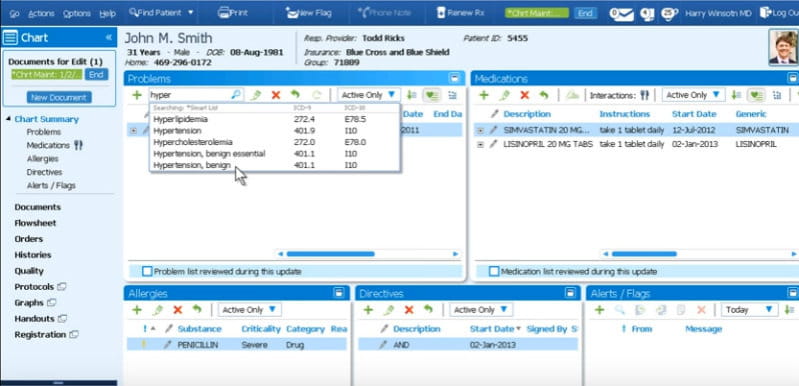Select Hypercholesterolemia search result
Viewport: 799px width, 386px height.
coord(275,142)
